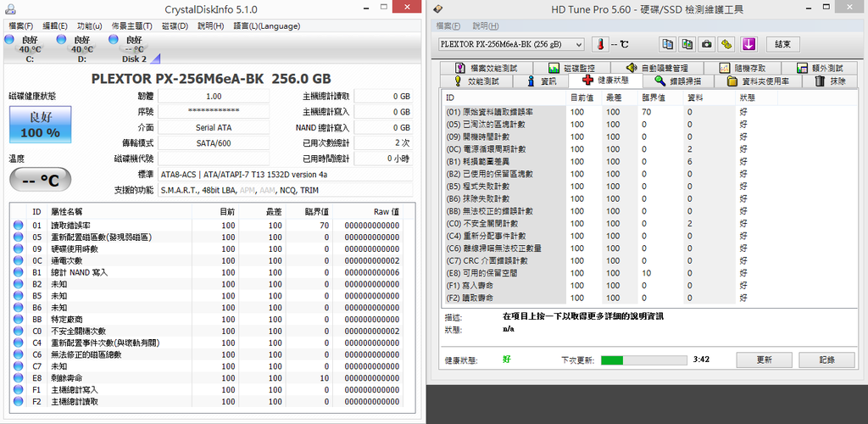Click the purple down-arrow icon in HD Tune

pyautogui.click(x=748, y=44)
